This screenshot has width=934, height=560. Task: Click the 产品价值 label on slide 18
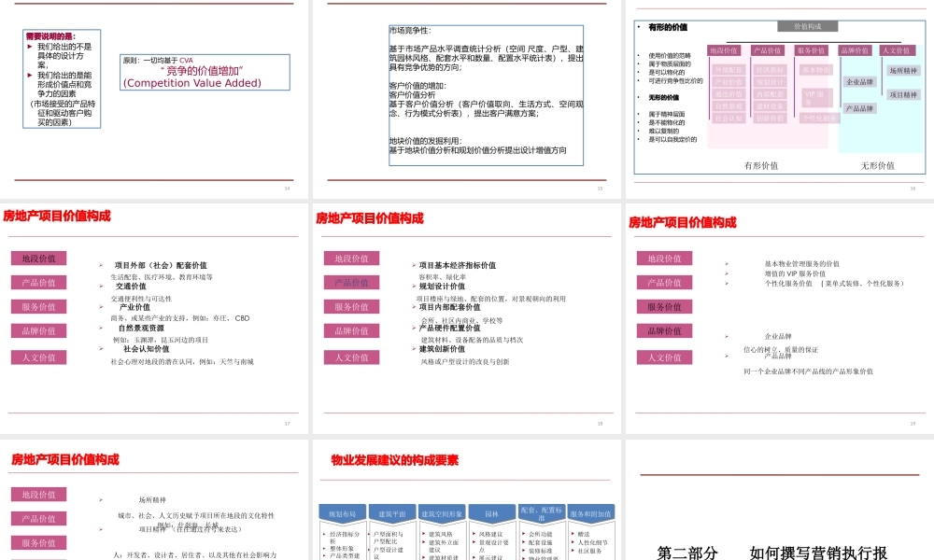351,283
